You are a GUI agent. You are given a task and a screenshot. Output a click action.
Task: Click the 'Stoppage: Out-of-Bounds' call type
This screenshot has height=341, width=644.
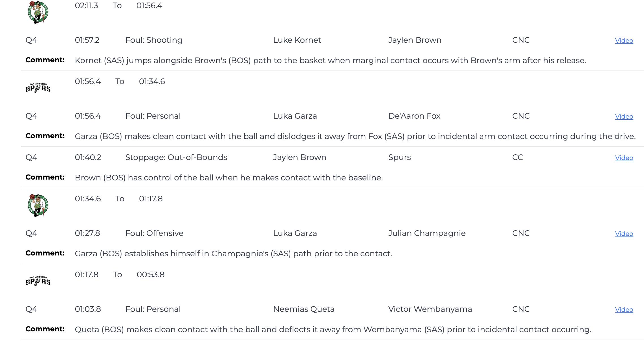click(x=176, y=157)
